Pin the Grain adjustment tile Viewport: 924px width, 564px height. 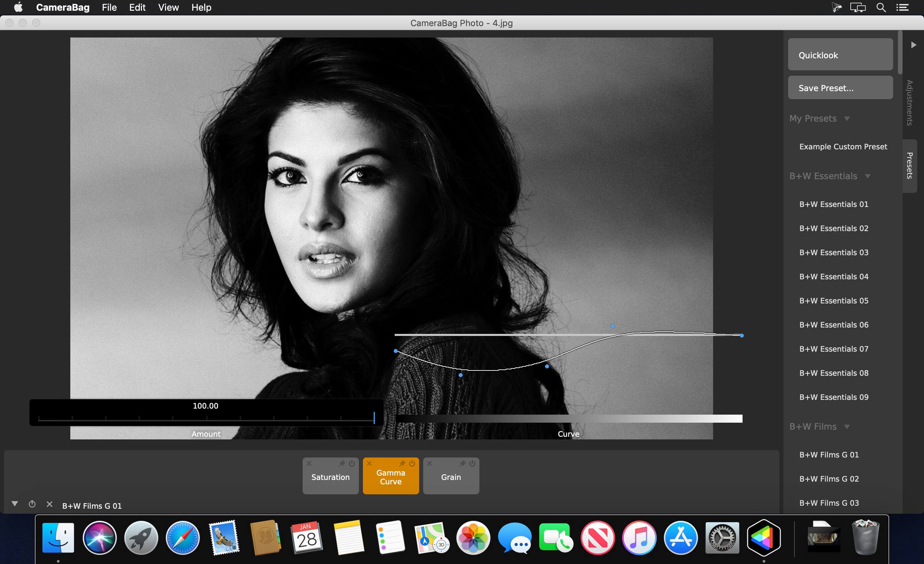point(463,464)
